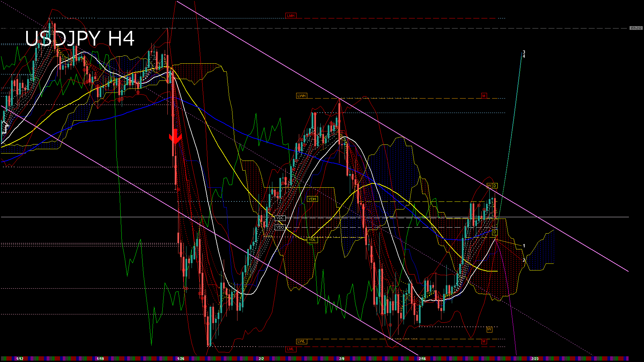Click the YDO label box
Image resolution: width=644 pixels, height=362 pixels.
coord(280,227)
